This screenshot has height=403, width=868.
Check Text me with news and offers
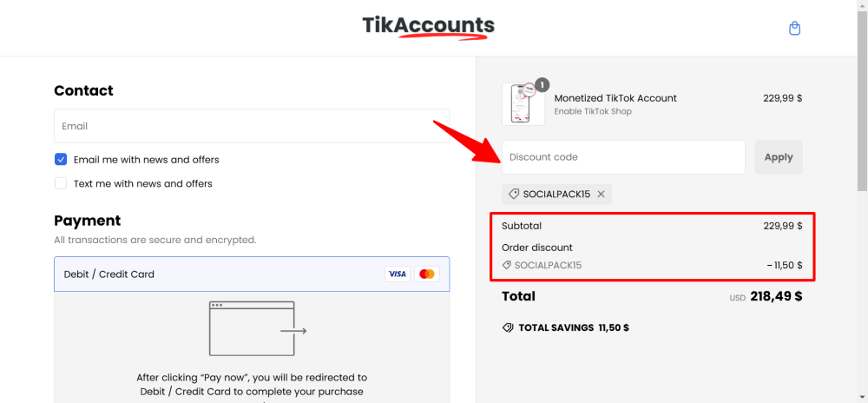pos(61,183)
